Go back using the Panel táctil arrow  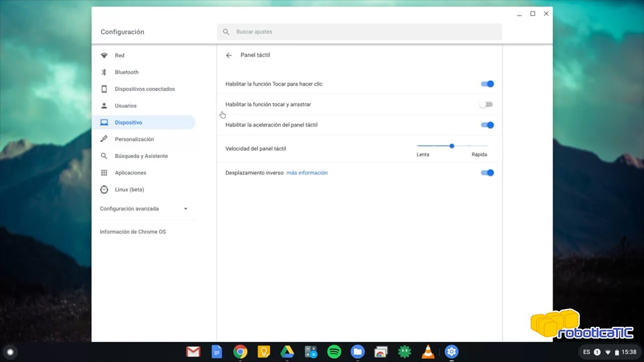coord(229,55)
